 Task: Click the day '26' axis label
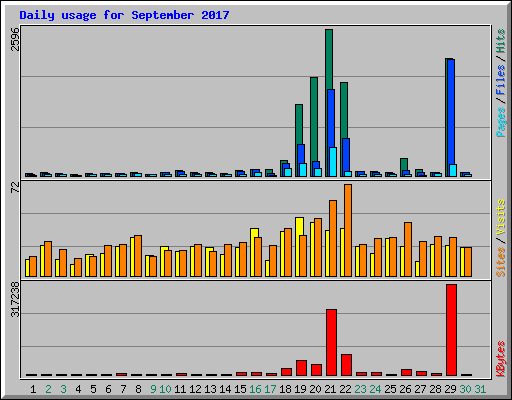coord(405,389)
